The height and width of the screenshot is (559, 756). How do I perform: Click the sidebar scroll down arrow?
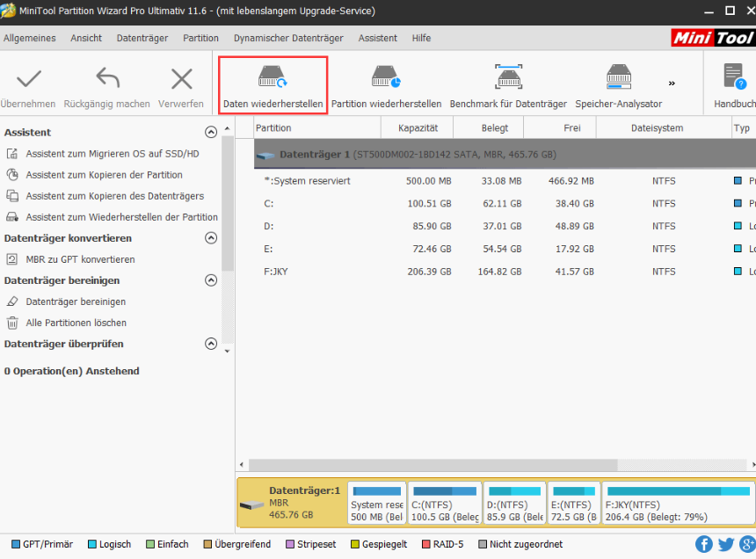[227, 352]
